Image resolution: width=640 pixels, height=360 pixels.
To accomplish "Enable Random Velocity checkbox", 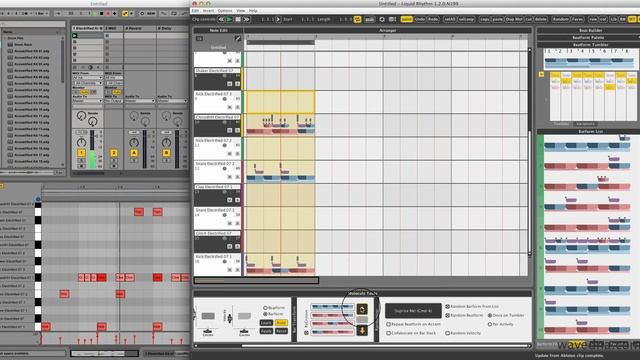I will [x=447, y=333].
